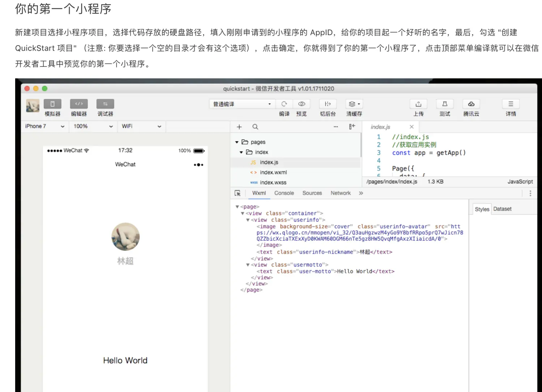Switch to the Dataset tab
Image resolution: width=542 pixels, height=392 pixels.
click(502, 209)
